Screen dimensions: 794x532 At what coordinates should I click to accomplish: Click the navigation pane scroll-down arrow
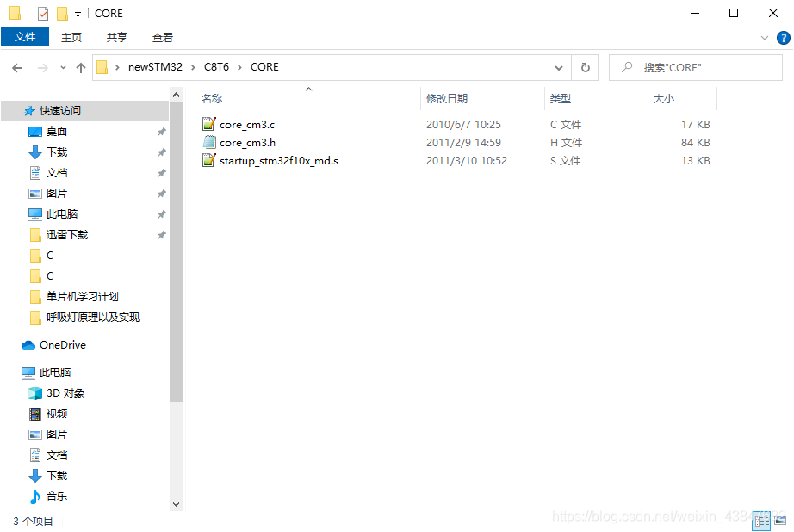[176, 504]
